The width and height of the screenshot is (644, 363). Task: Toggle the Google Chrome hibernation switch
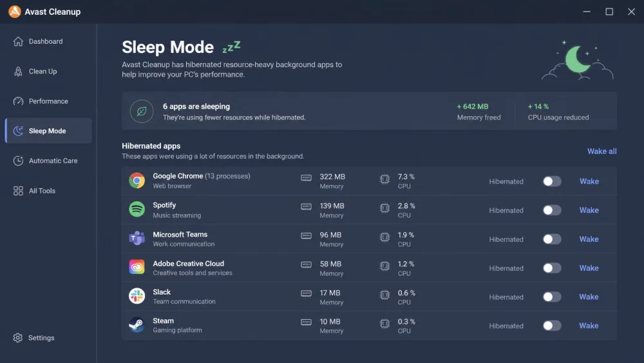click(552, 181)
